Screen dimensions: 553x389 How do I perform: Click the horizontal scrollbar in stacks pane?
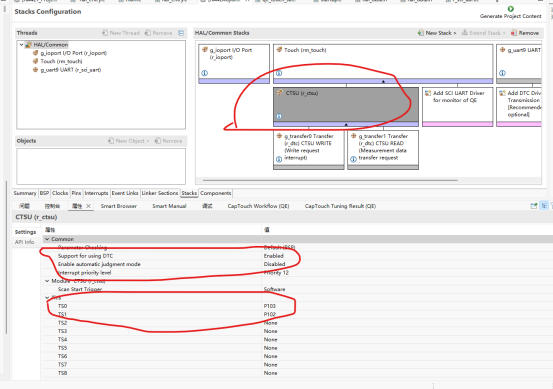[330, 180]
